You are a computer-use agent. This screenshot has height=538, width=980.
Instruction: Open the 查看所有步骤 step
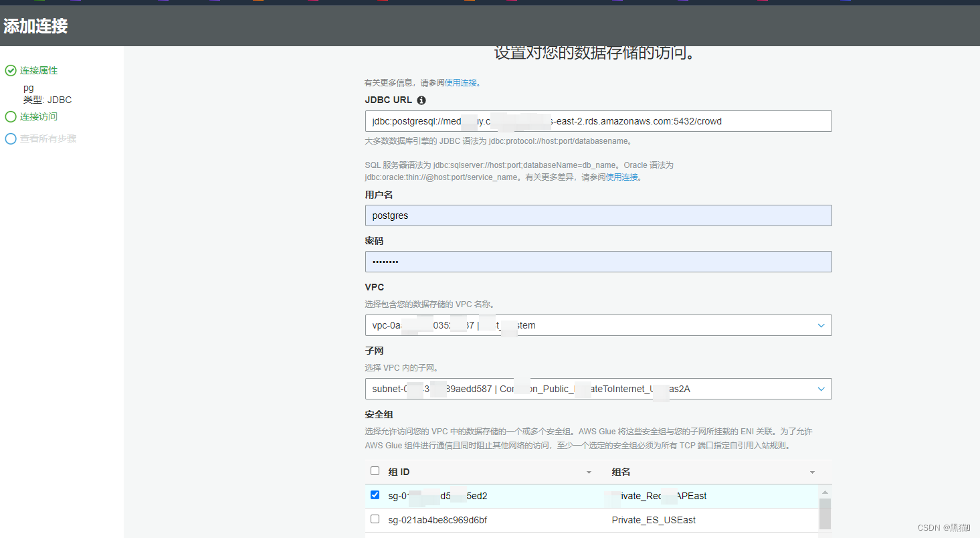click(x=48, y=139)
